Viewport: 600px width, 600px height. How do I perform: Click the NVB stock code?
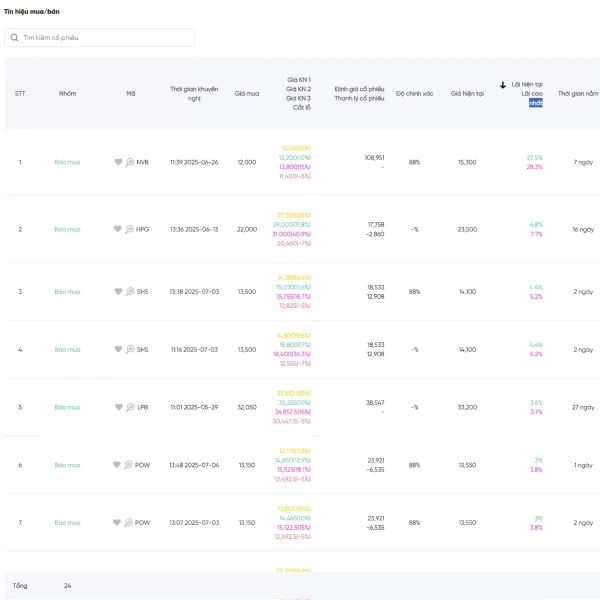pos(142,162)
